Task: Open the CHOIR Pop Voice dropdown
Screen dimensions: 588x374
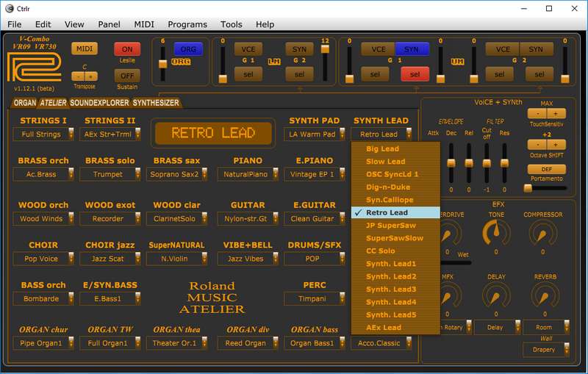Action: pos(43,259)
